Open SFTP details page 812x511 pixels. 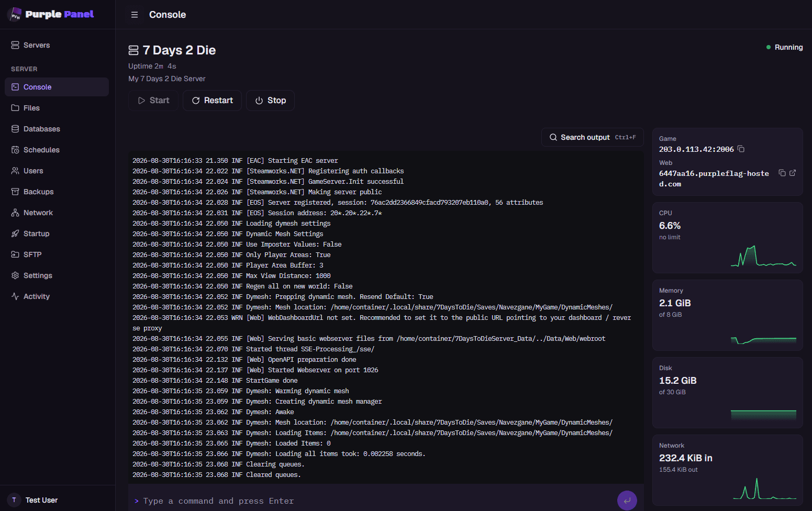[x=57, y=254]
